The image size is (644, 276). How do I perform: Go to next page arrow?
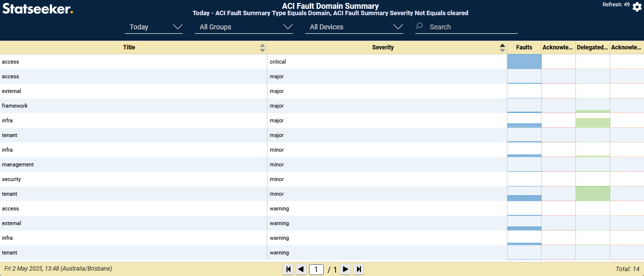click(x=345, y=269)
